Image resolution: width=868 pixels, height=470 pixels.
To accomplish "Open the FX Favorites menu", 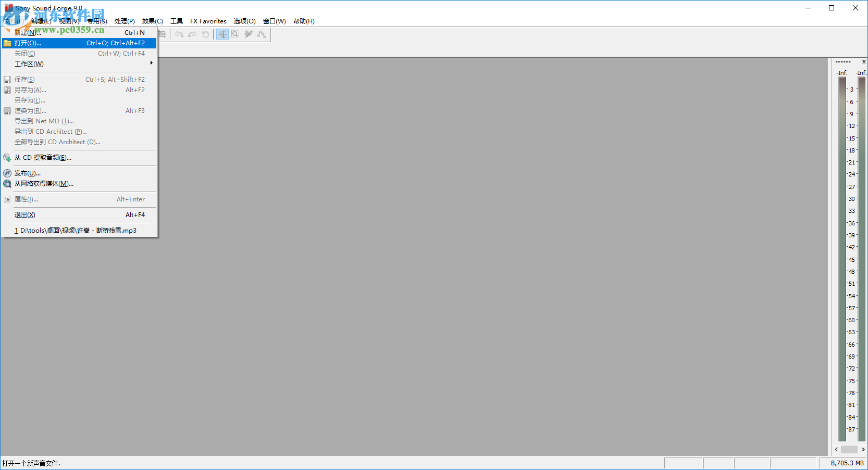I will pyautogui.click(x=208, y=21).
